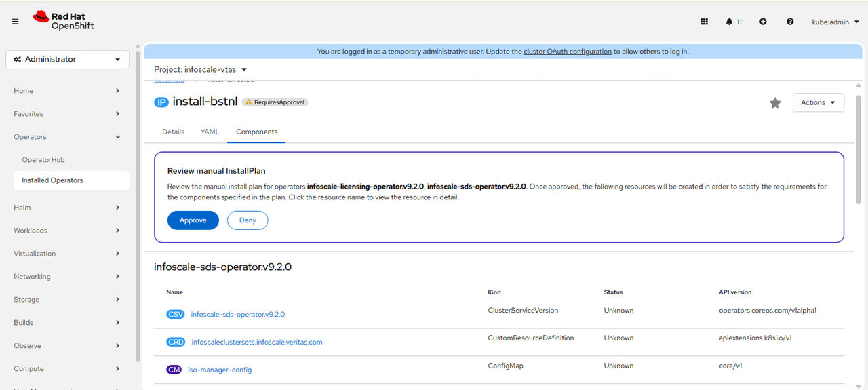Open infoscaleclustersets.infoscale.veritas.com resource link

257,343
